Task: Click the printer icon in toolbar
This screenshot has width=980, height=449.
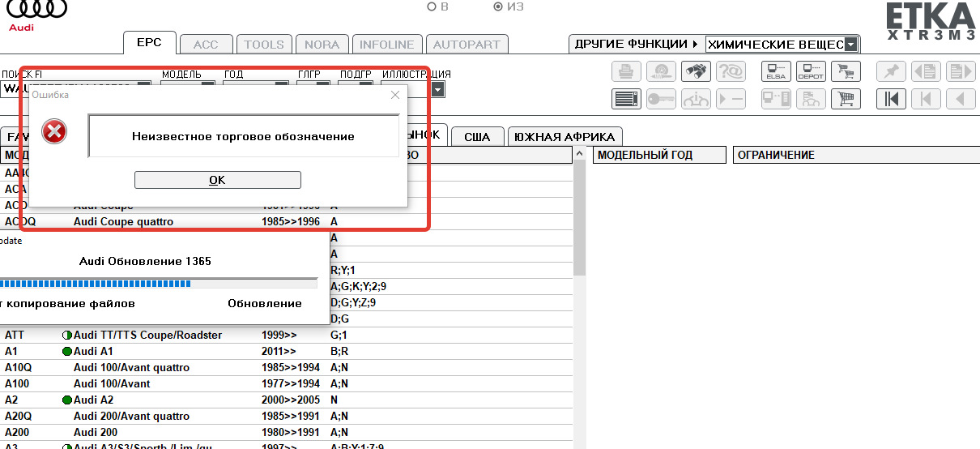Action: pos(625,72)
